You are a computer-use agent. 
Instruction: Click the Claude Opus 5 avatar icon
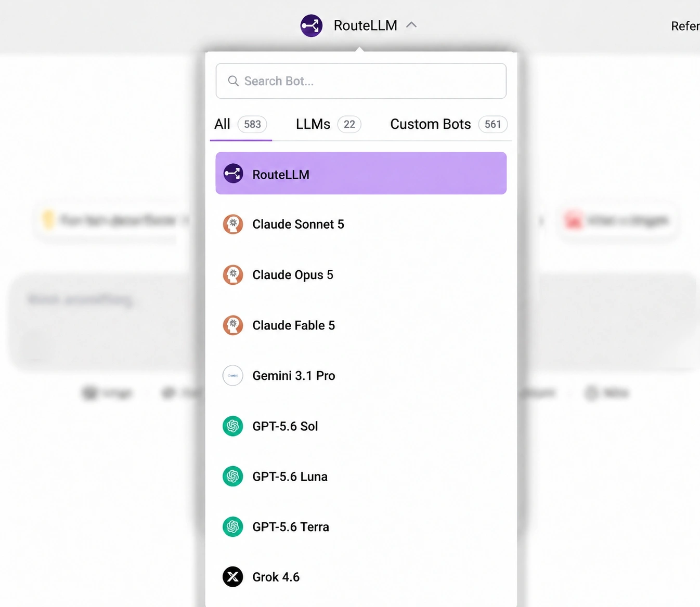[x=233, y=274]
